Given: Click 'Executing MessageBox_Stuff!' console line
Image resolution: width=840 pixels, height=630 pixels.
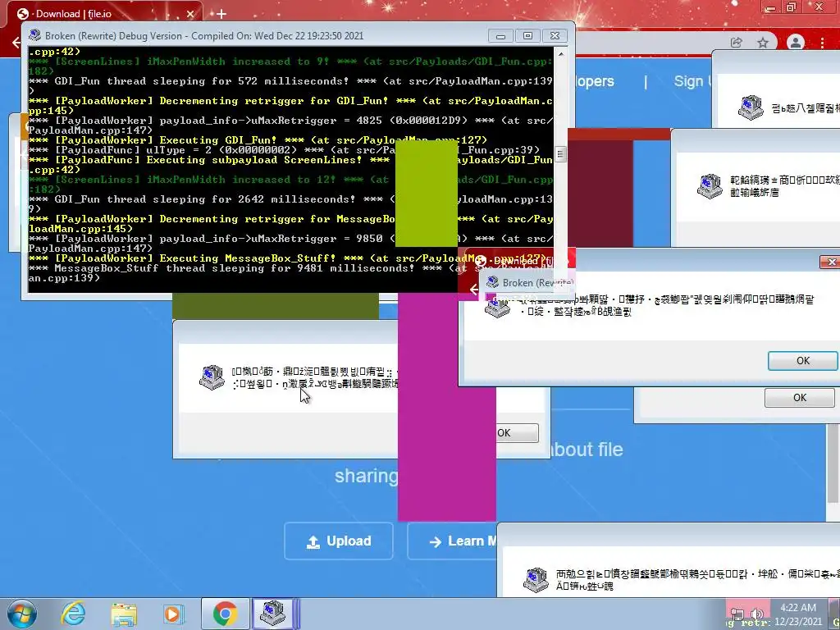Looking at the screenshot, I should 287,258.
